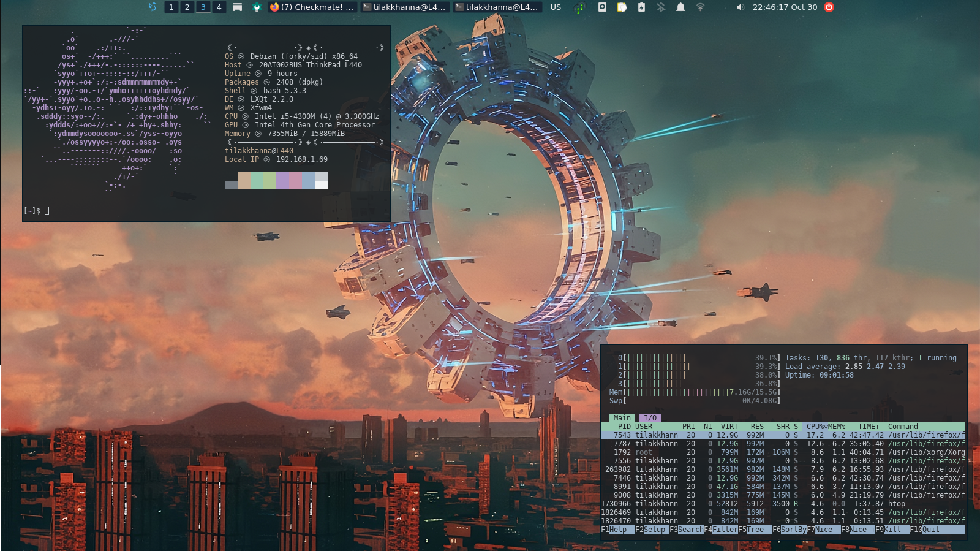Select htop process row PID 1826470
Viewport: 980px width, 551px height.
[783, 521]
